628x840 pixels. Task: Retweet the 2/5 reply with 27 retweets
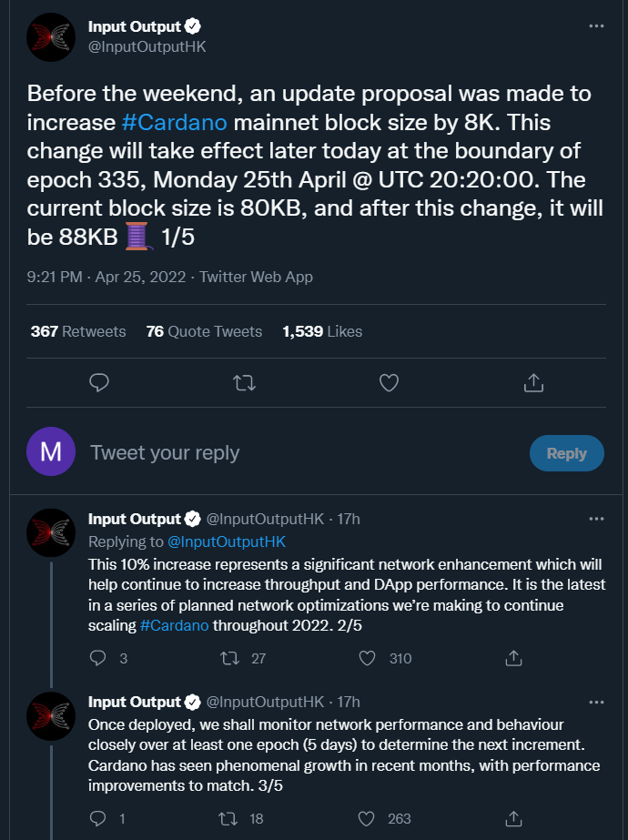pos(231,658)
